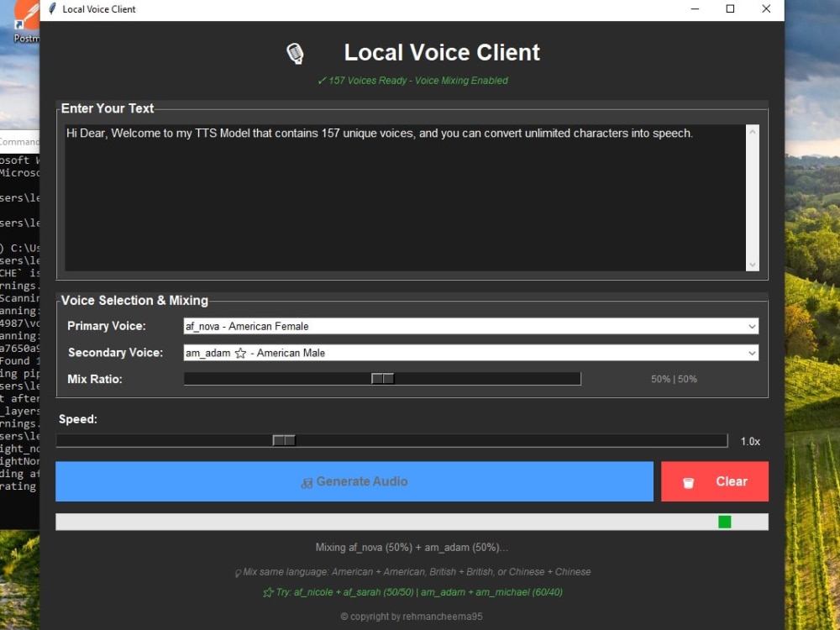Click the checkmark beside 157 Voices Ready

click(x=322, y=81)
